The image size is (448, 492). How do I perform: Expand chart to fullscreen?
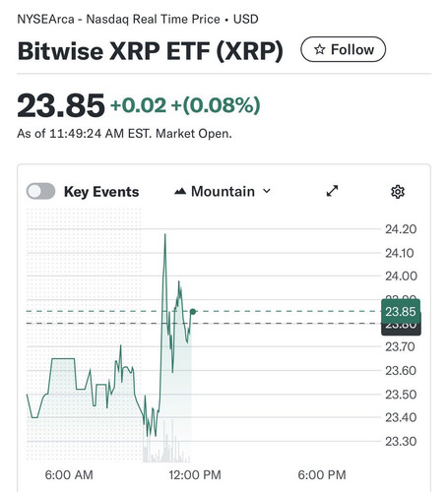(x=332, y=191)
